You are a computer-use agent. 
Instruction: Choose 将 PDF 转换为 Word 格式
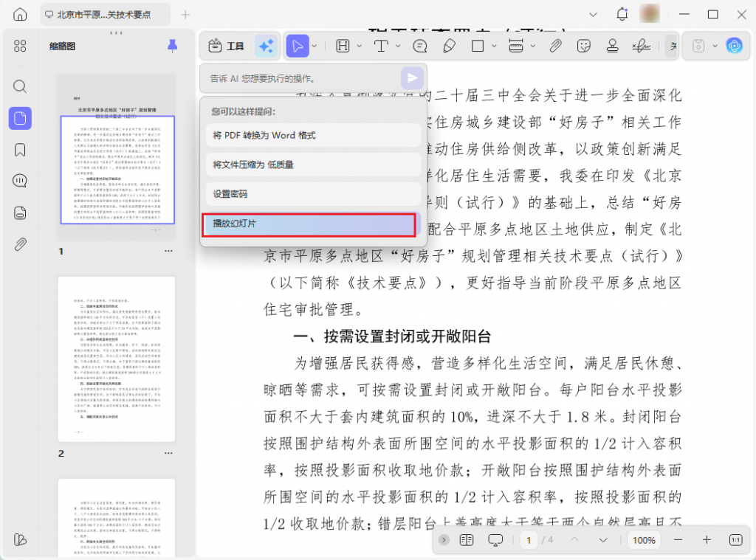click(x=309, y=136)
